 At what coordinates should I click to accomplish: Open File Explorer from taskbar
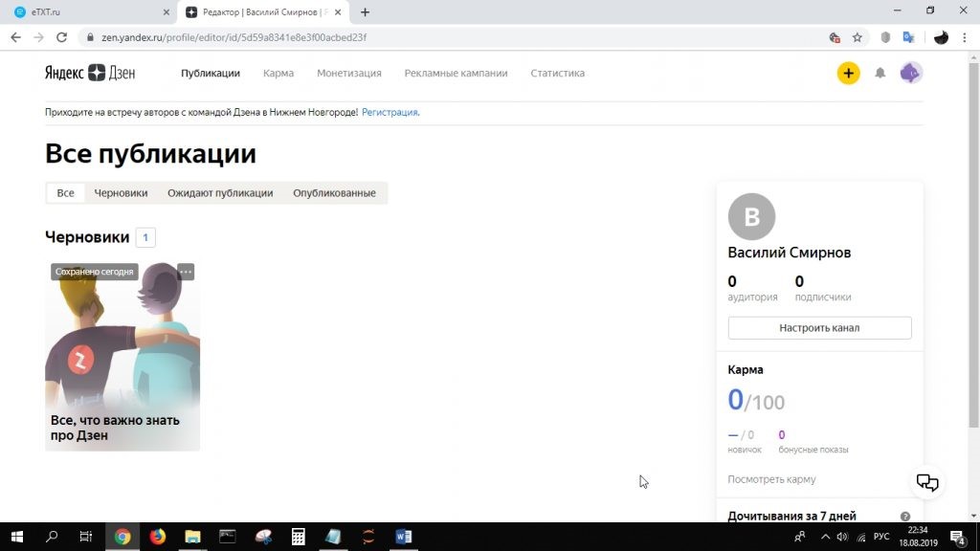(192, 537)
